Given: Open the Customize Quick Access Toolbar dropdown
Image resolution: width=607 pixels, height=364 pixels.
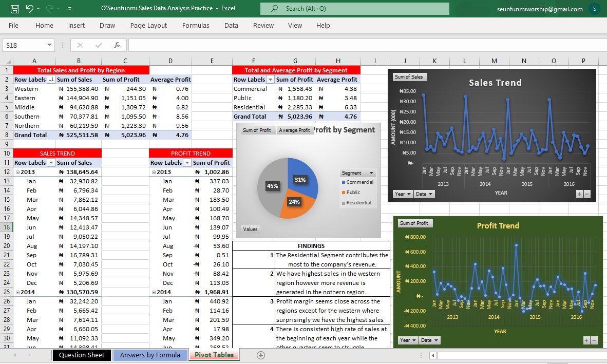Looking at the screenshot, I should pos(70,8).
